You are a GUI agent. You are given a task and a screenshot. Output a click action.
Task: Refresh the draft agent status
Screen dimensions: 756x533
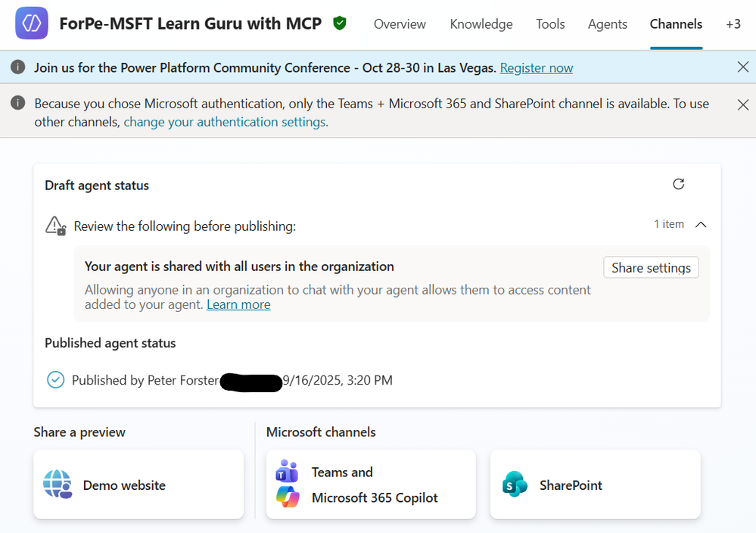(x=678, y=184)
